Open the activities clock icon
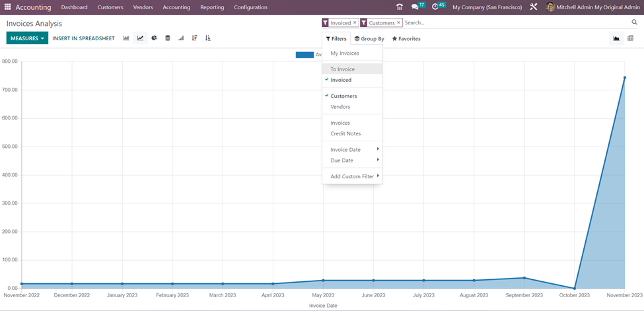 point(437,7)
